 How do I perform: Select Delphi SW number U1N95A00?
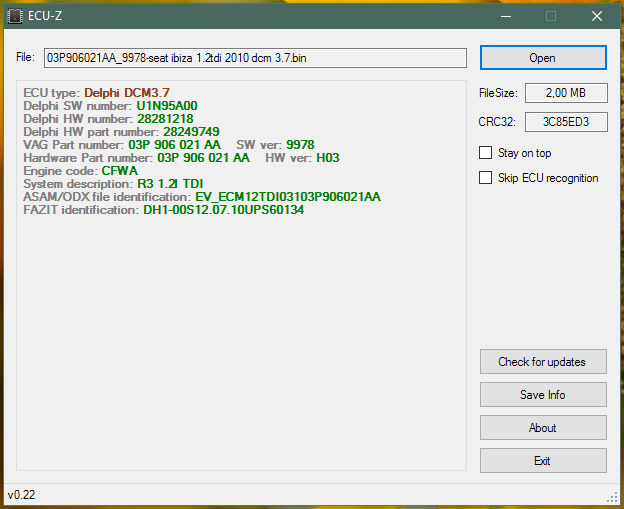tap(167, 106)
